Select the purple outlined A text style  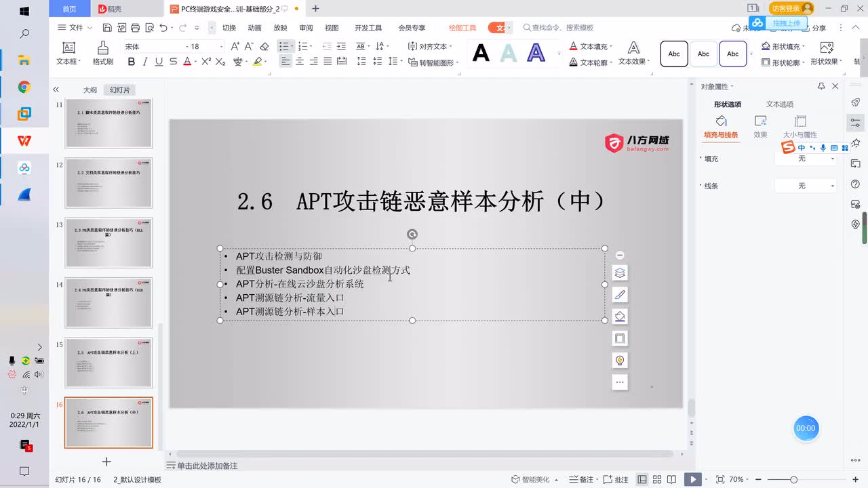coord(536,53)
